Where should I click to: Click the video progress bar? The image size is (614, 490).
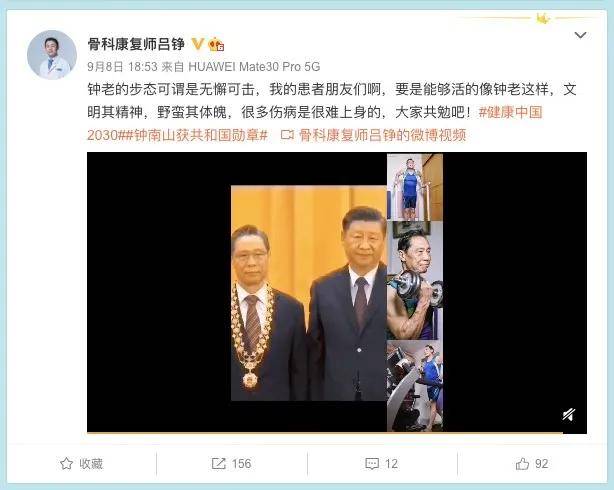point(325,432)
